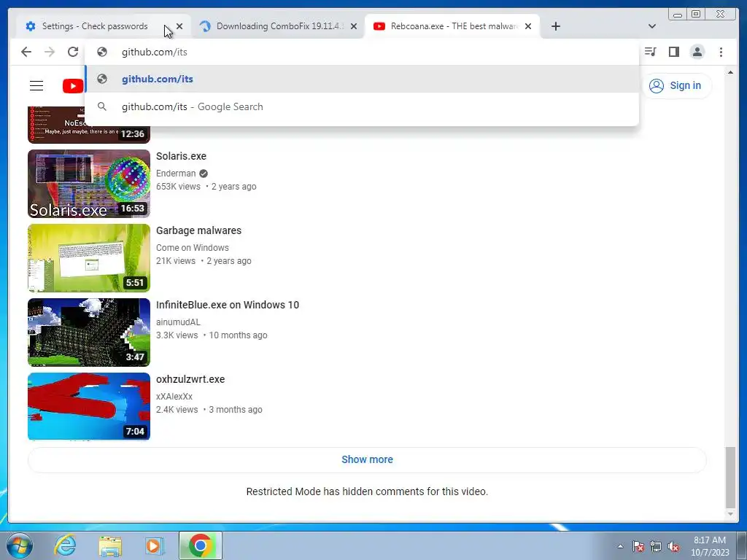Visit the xXAlexXx channel name

(174, 396)
